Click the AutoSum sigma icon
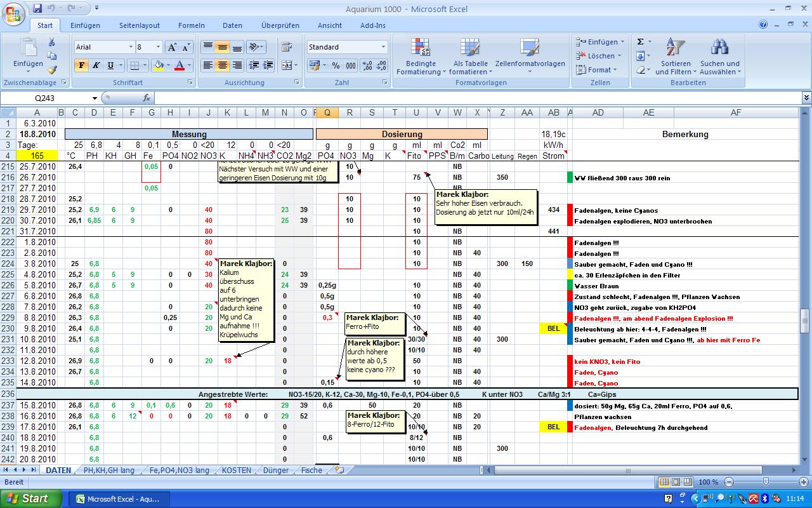Image resolution: width=812 pixels, height=508 pixels. (641, 42)
